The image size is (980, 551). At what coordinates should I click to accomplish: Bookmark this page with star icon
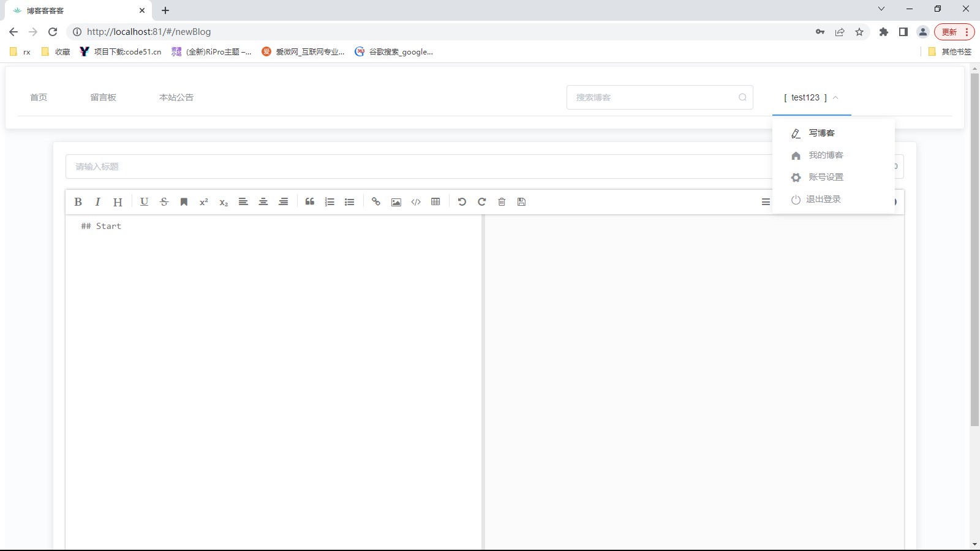click(859, 32)
